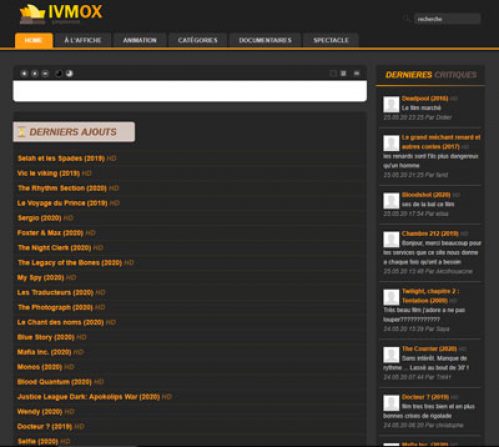Open Les Traducteurs (2020)
The image size is (499, 447).
click(x=55, y=292)
